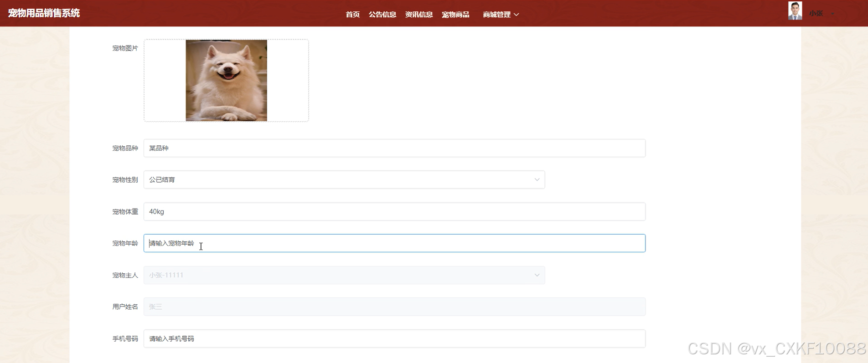Click the chevron next to 商城管理
The height and width of the screenshot is (363, 868).
pos(516,15)
